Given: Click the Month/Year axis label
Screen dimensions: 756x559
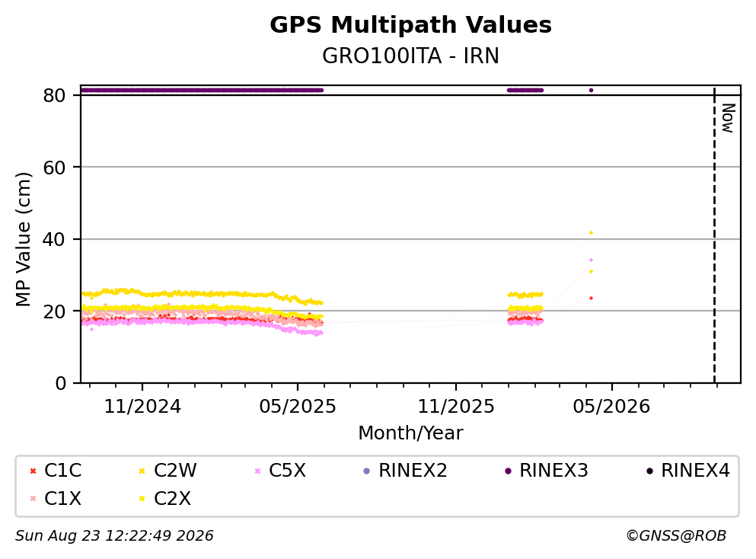Looking at the screenshot, I should tap(410, 433).
